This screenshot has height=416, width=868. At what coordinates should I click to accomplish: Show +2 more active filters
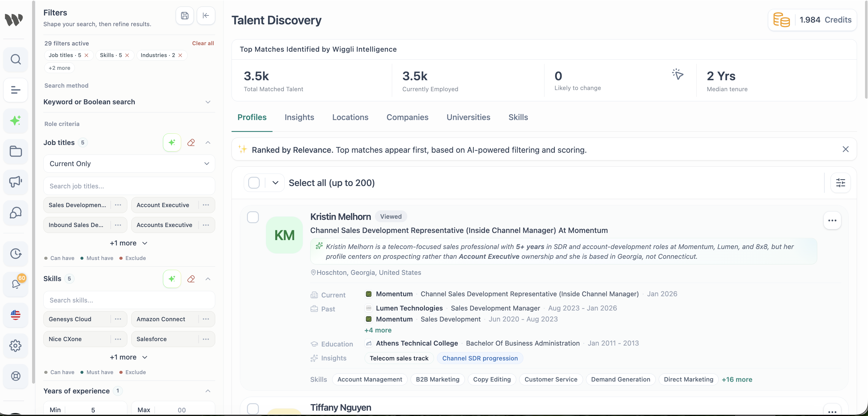pos(59,68)
